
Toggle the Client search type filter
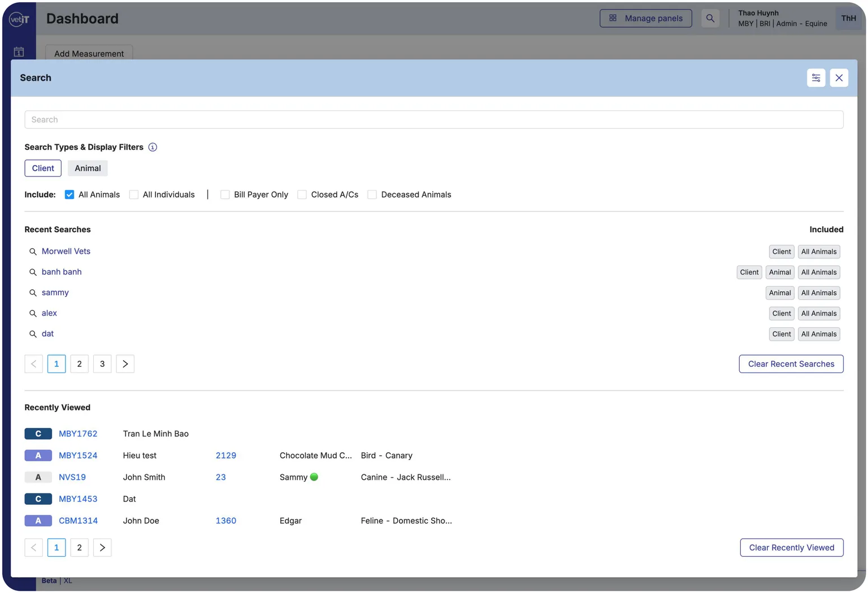coord(43,168)
